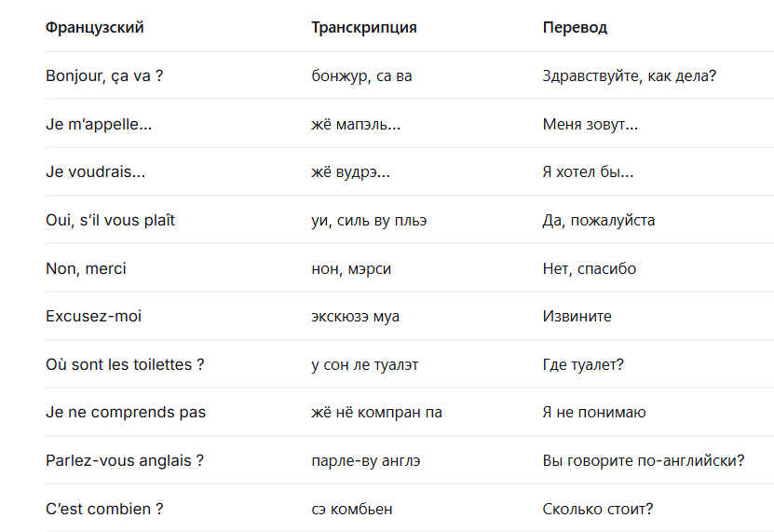The image size is (774, 532).
Task: Click the translation Да, пожалуйста
Action: [x=598, y=220]
